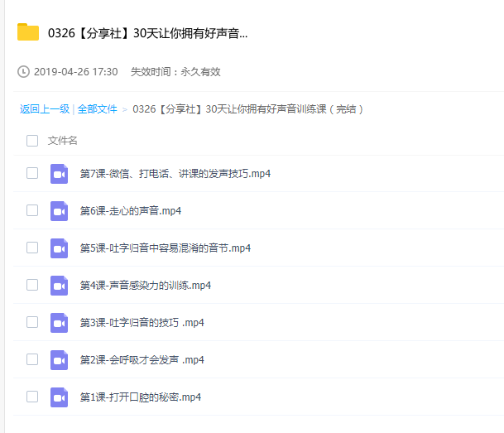This screenshot has width=504, height=433.
Task: Click video icon for 第4课 file
Action: click(59, 286)
